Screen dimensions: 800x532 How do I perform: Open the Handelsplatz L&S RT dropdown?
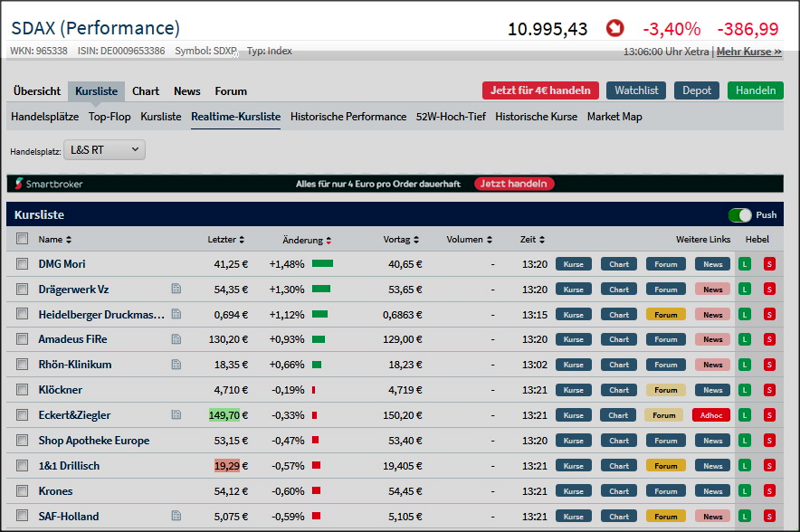(x=105, y=150)
